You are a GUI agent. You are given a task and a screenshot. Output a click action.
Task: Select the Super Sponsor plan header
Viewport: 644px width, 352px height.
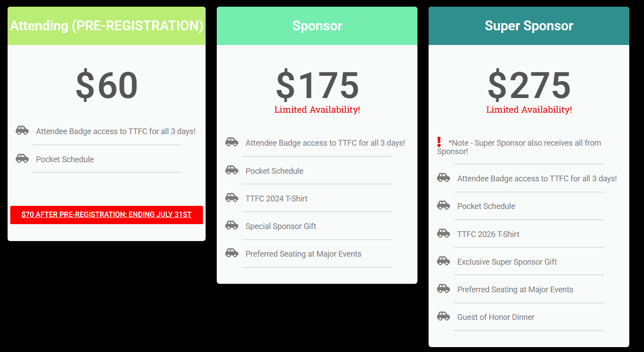pos(529,26)
